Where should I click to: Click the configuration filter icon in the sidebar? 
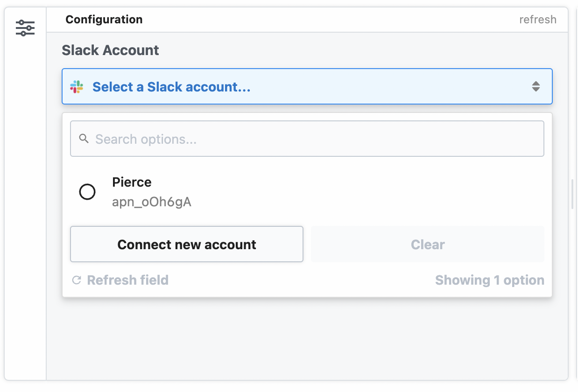pos(25,28)
